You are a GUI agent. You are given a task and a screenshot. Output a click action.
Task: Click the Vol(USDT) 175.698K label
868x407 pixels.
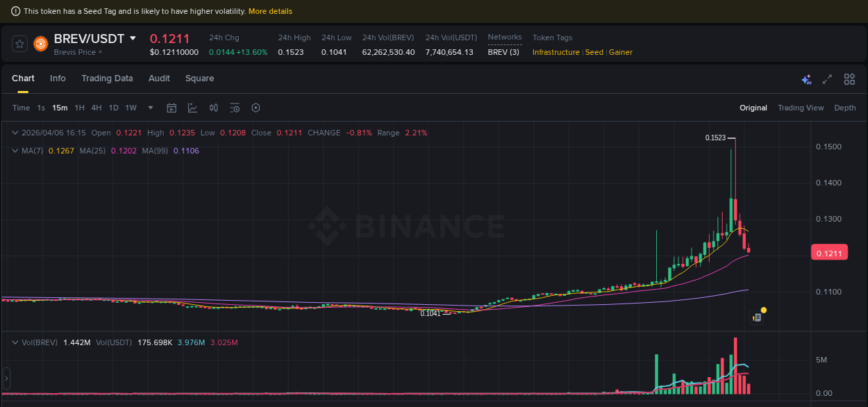click(134, 342)
